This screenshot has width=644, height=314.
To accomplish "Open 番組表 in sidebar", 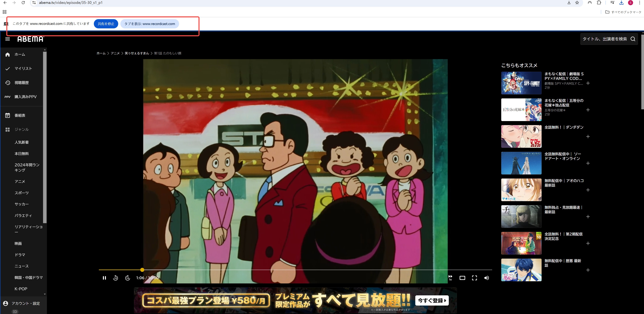I will (20, 115).
